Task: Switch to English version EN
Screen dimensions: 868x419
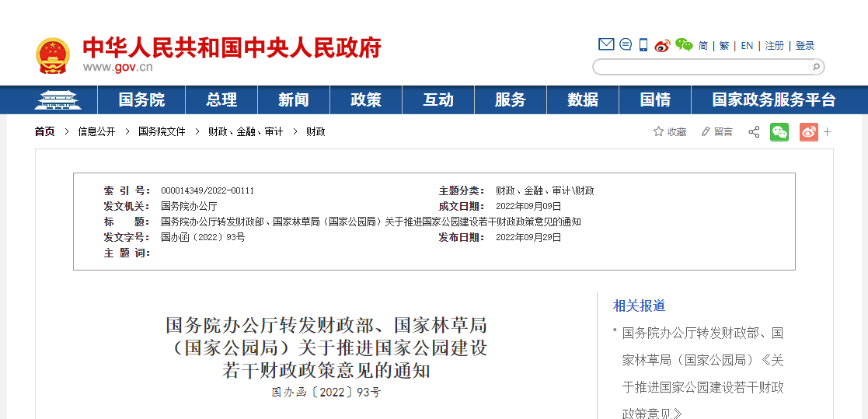Action: click(747, 45)
